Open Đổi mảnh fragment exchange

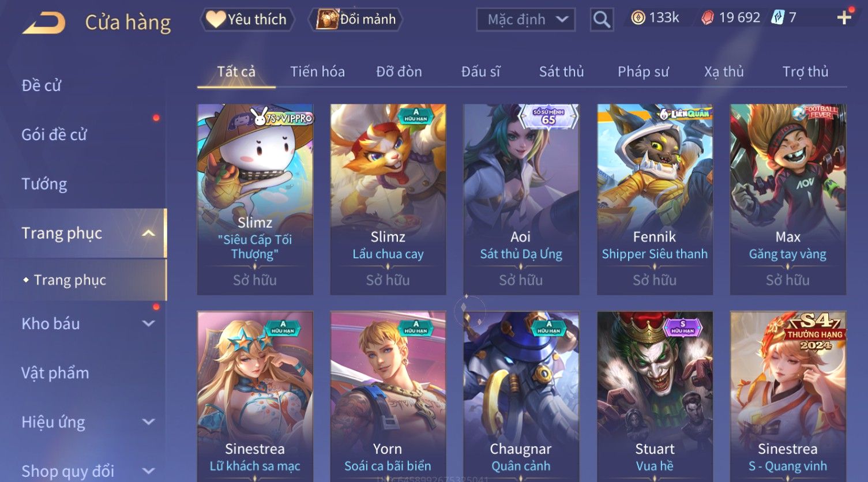(x=356, y=20)
